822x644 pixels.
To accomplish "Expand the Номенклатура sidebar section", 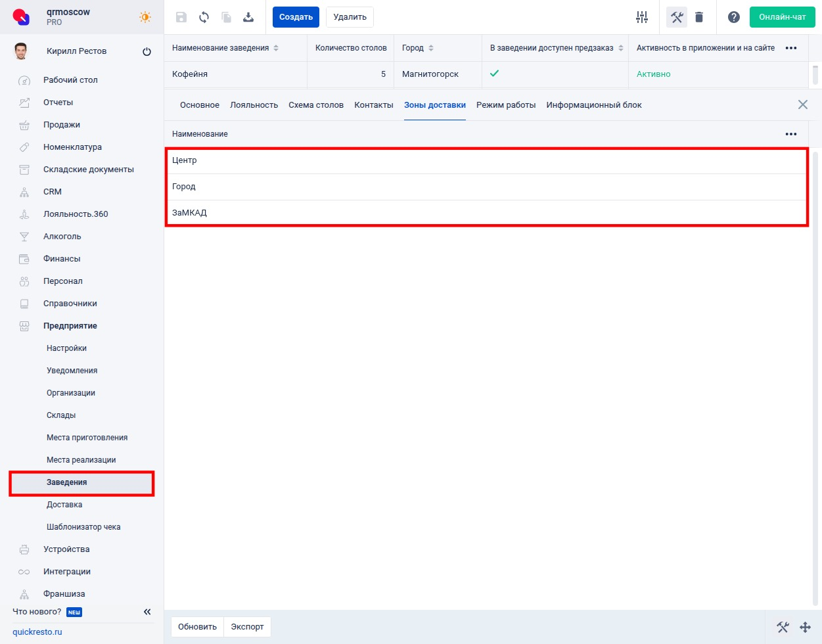I will click(72, 147).
